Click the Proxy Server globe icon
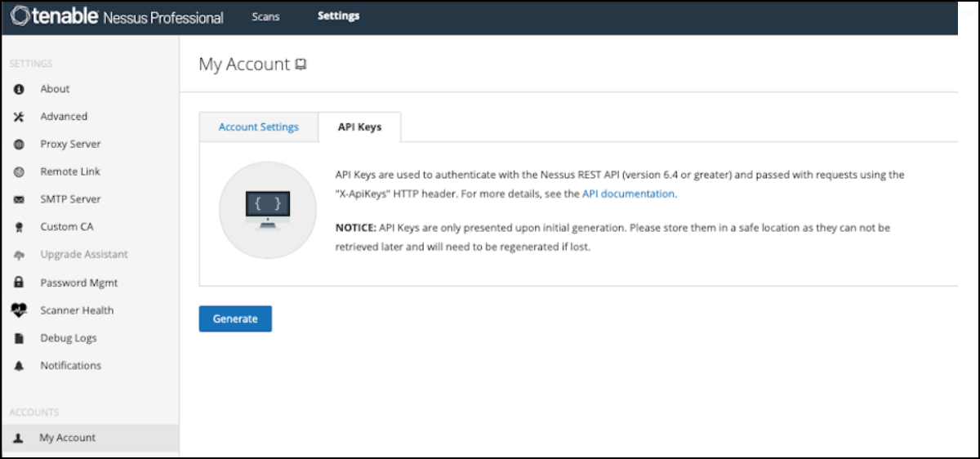980x459 pixels. tap(20, 145)
